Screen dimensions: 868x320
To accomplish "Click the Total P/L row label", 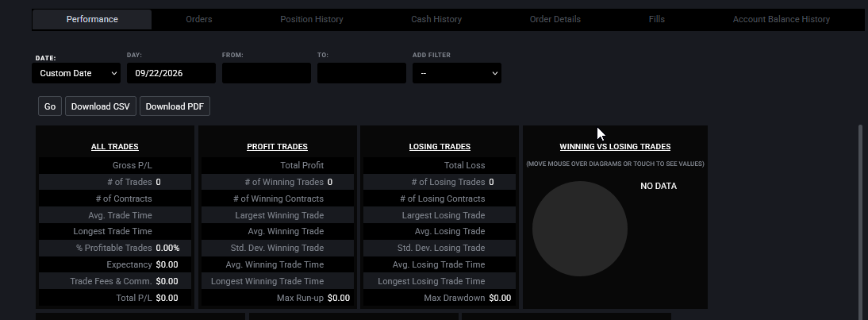I will [x=134, y=298].
